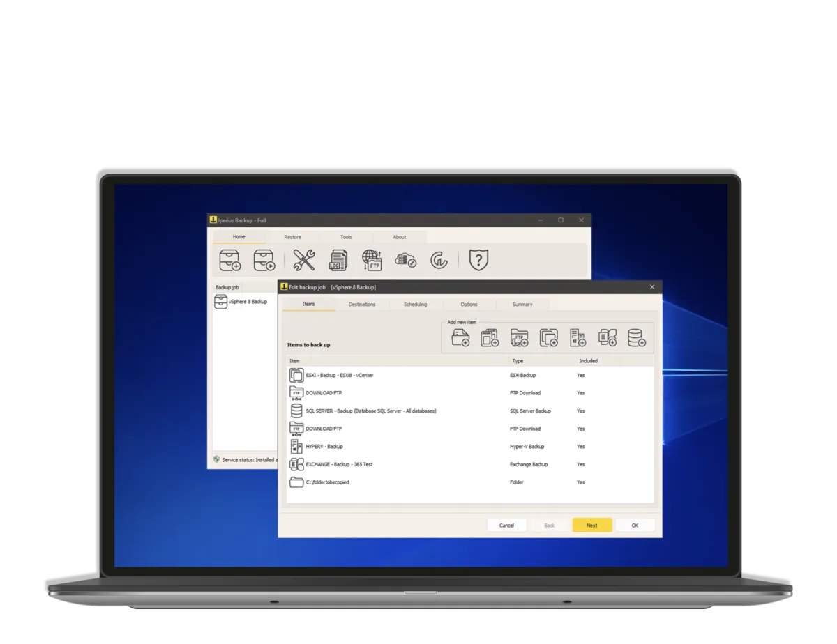
Task: Click the Service status text in status bar
Action: click(x=249, y=460)
